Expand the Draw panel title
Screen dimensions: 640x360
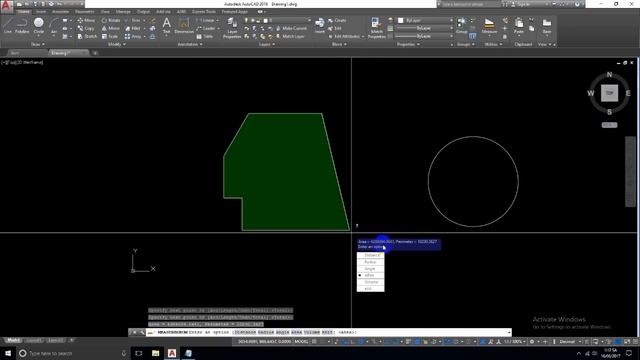(x=38, y=44)
